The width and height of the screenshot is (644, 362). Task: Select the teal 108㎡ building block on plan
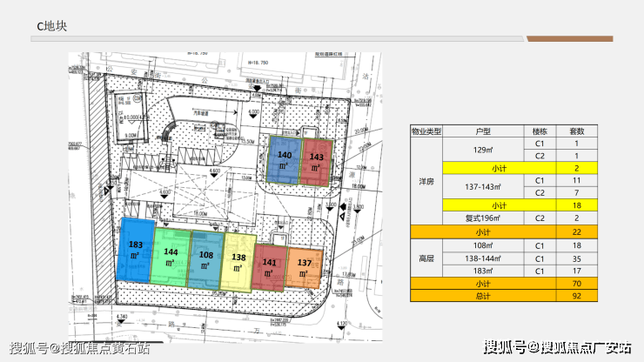[205, 259]
